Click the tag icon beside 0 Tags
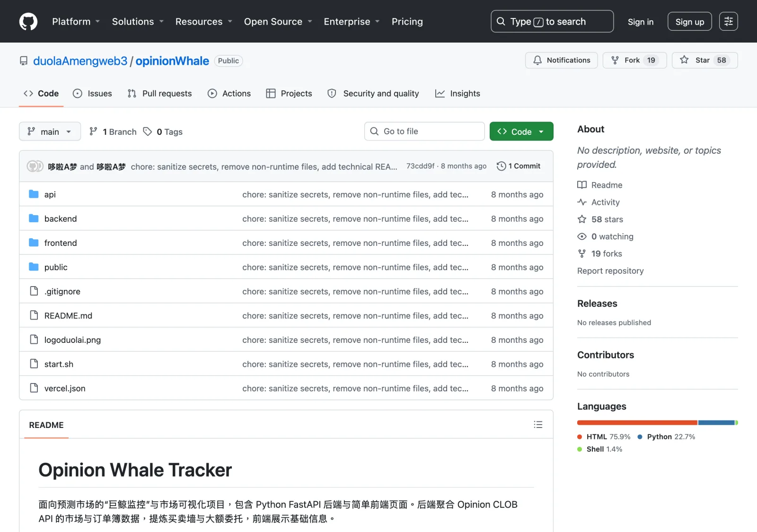The image size is (757, 532). [x=148, y=131]
